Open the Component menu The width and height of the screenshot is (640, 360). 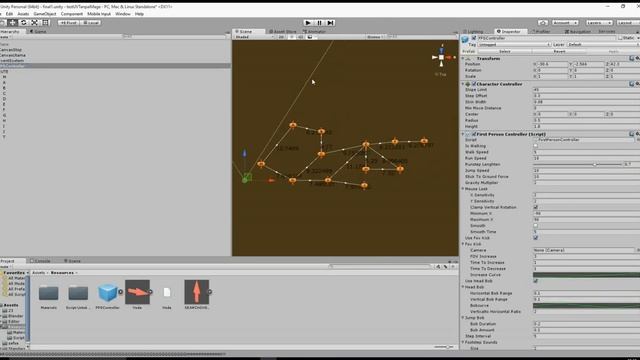pyautogui.click(x=72, y=14)
